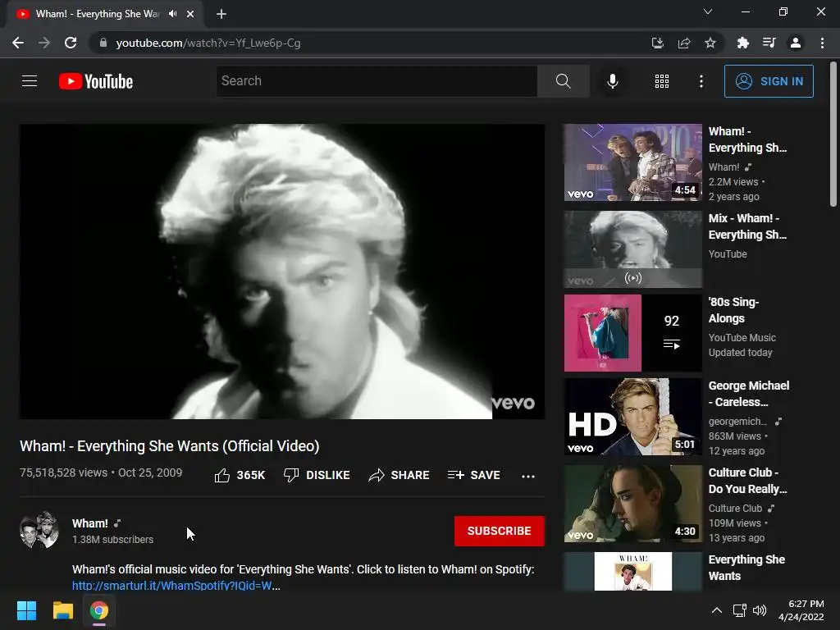Viewport: 840px width, 630px height.
Task: Close the Wham! browser tab
Action: [190, 14]
